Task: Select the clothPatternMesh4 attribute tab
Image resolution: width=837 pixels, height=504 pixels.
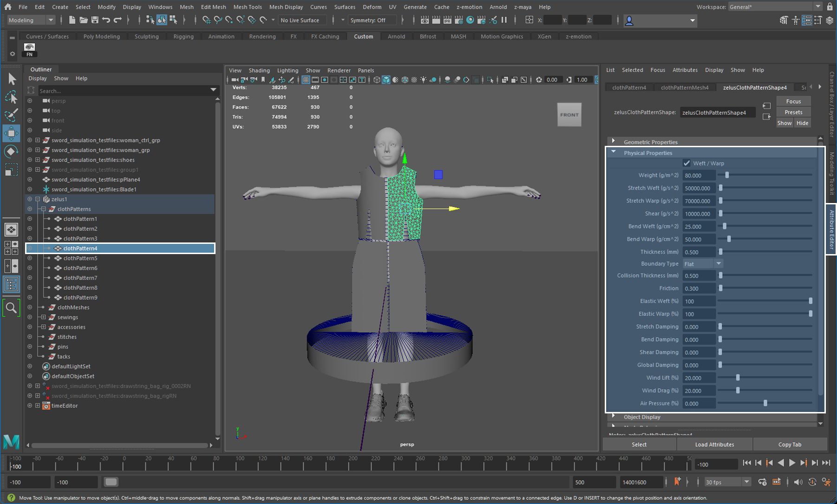Action: click(685, 87)
